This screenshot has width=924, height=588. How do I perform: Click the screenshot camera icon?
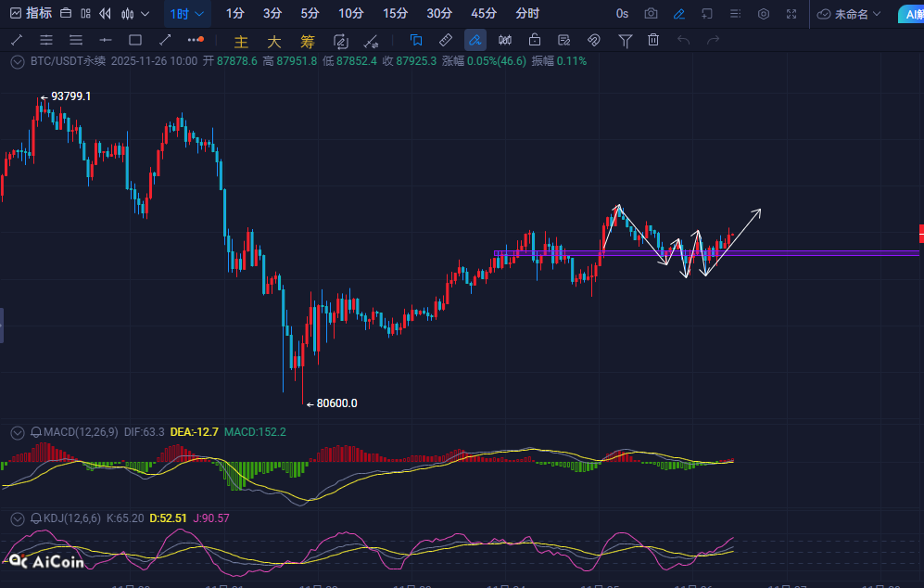(652, 14)
